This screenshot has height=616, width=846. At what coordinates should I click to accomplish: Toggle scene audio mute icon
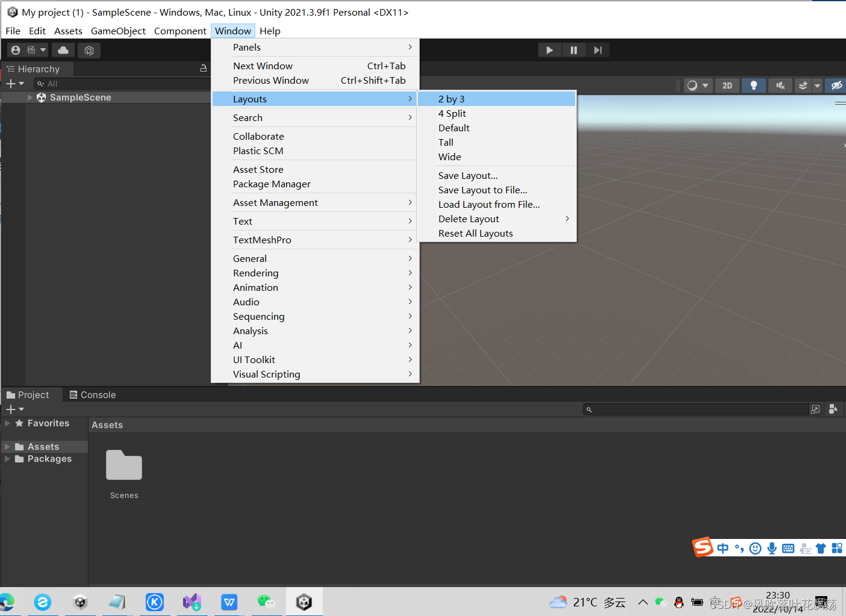pos(780,86)
